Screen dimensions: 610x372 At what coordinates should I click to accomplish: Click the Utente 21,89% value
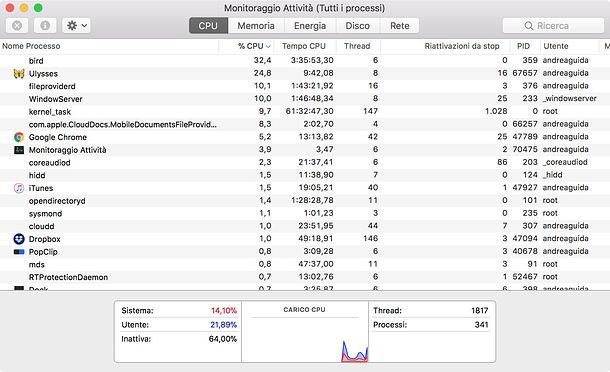pyautogui.click(x=224, y=325)
